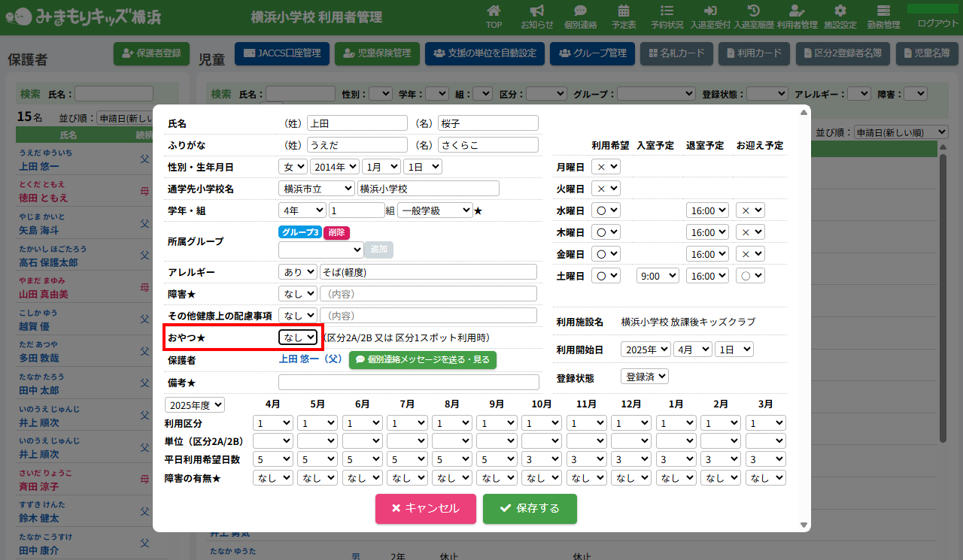
Task: Open 入退室受付 entry icon
Action: click(710, 17)
